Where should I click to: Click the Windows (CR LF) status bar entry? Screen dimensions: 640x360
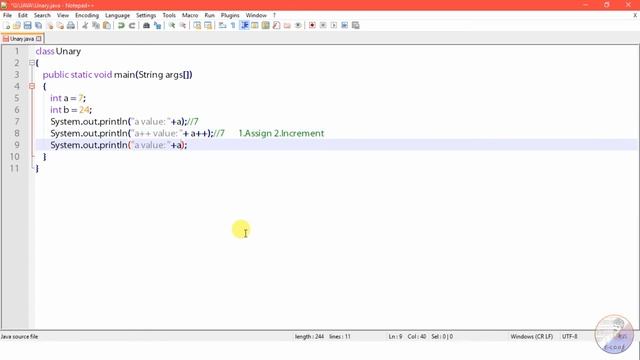click(x=531, y=336)
